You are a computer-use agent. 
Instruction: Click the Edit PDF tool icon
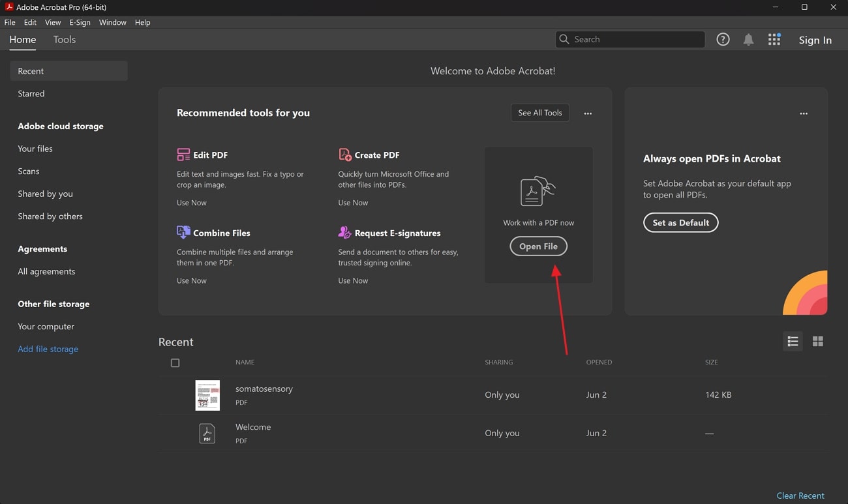tap(183, 155)
